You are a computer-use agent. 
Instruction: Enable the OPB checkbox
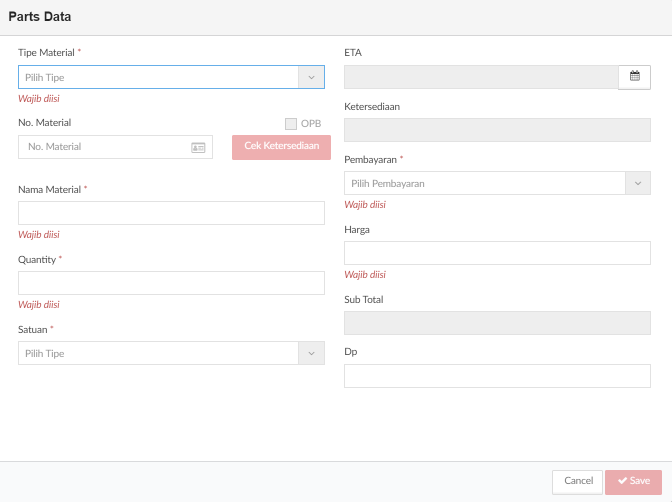pos(291,123)
